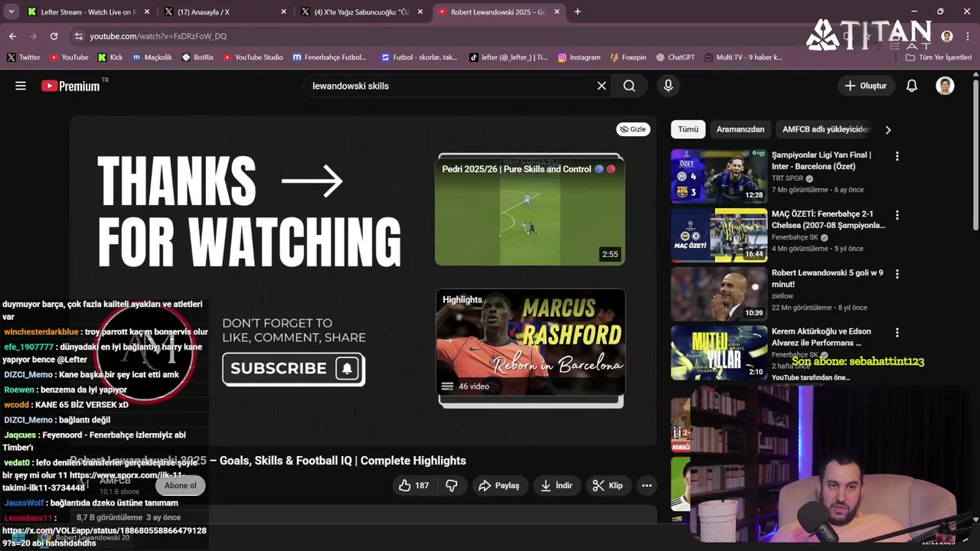Start voice search with the microphone icon
Screen dimensions: 980x551
pyautogui.click(x=668, y=86)
